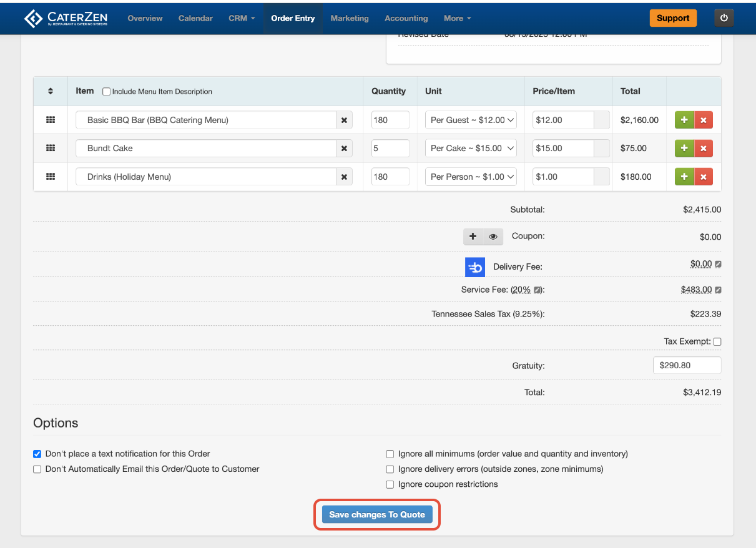Edit the Delivery Fee pencil icon
Screen dimensions: 756x548
click(x=718, y=264)
